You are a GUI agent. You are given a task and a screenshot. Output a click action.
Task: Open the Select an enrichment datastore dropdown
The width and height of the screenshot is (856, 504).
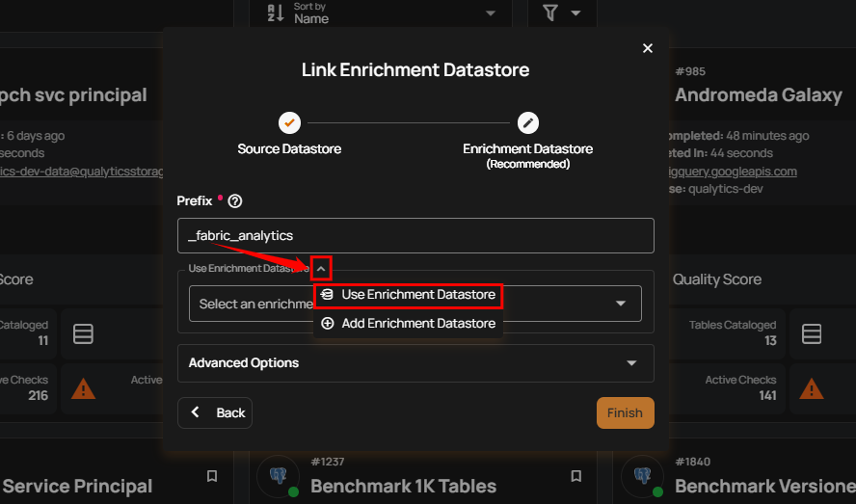(415, 304)
